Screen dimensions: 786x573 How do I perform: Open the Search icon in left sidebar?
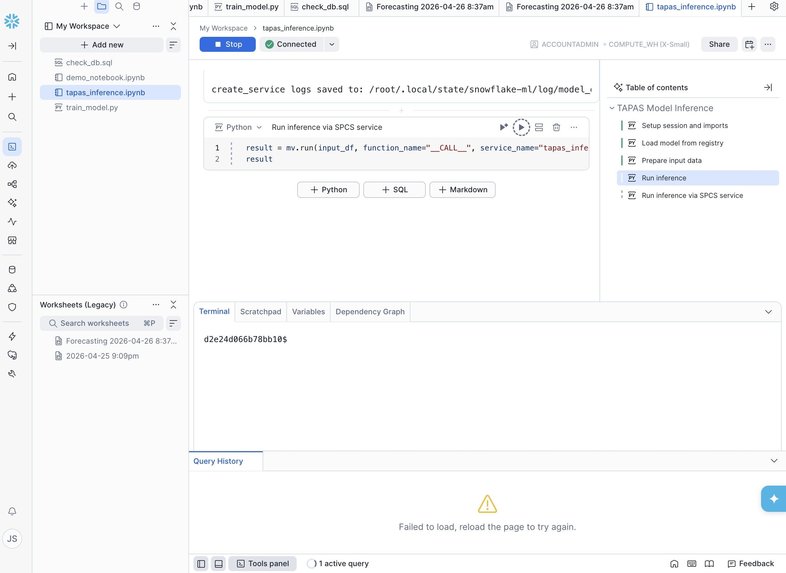(x=12, y=117)
